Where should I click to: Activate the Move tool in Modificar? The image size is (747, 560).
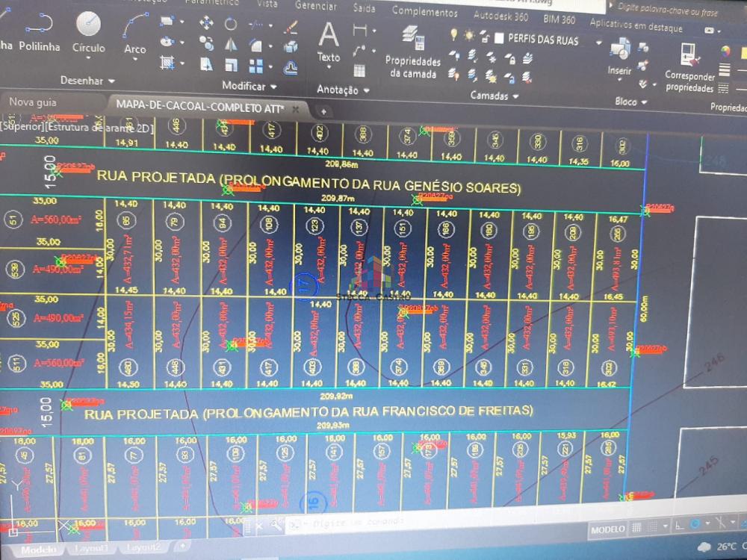click(206, 22)
